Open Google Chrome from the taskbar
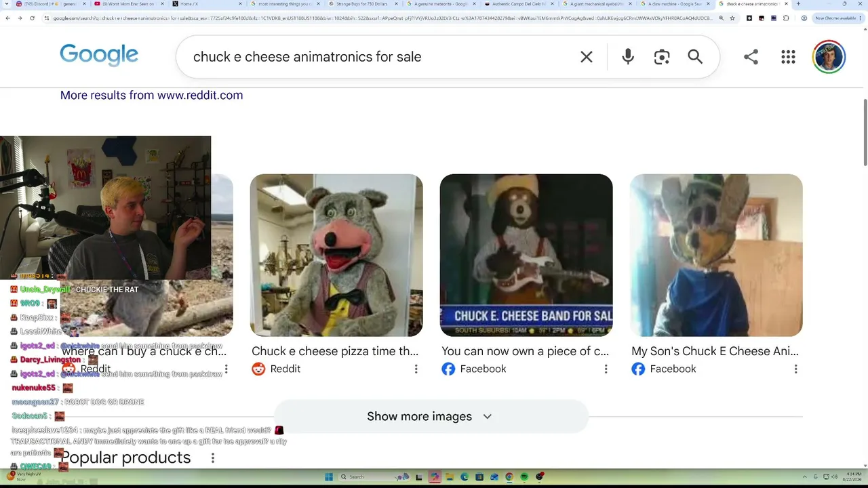Viewport: 868px width, 488px height. pos(509,476)
